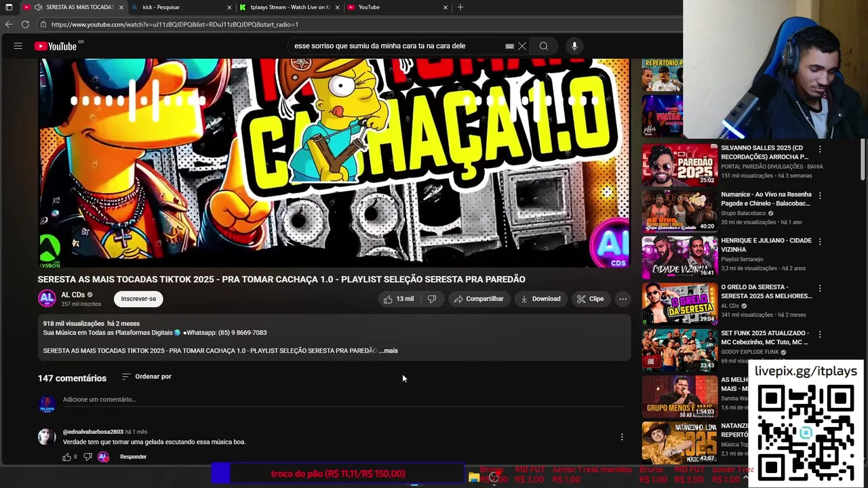Open Numanice Ao Vivo na Resenha video
The height and width of the screenshot is (488, 868).
766,199
